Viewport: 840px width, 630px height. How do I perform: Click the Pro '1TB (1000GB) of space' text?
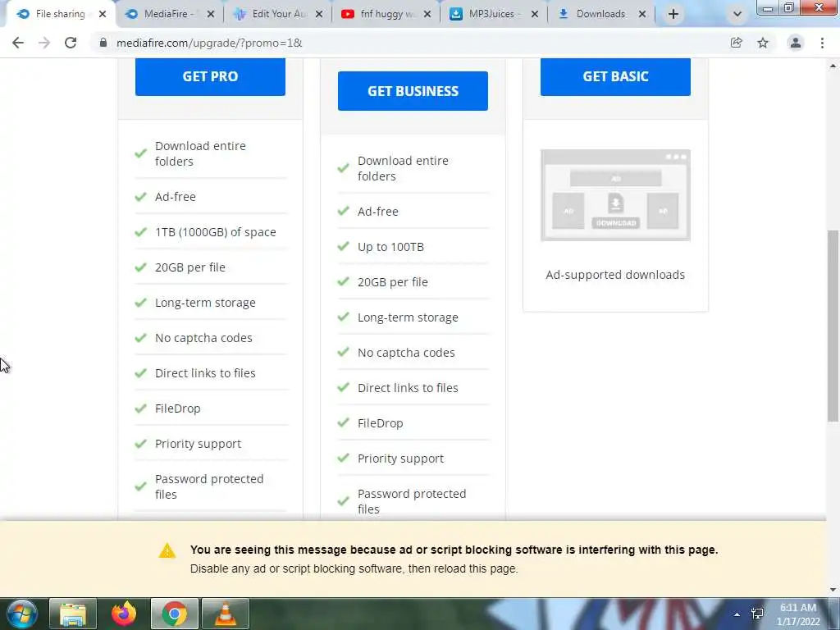point(216,232)
